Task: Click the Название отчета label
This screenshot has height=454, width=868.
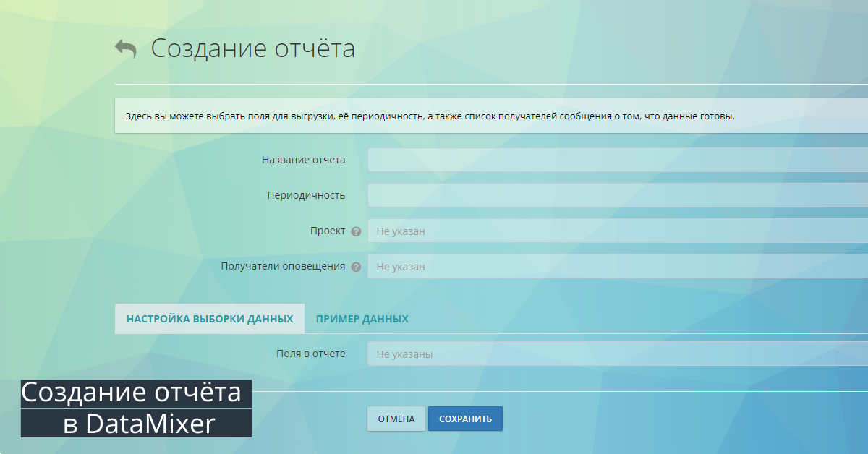Action: point(304,159)
